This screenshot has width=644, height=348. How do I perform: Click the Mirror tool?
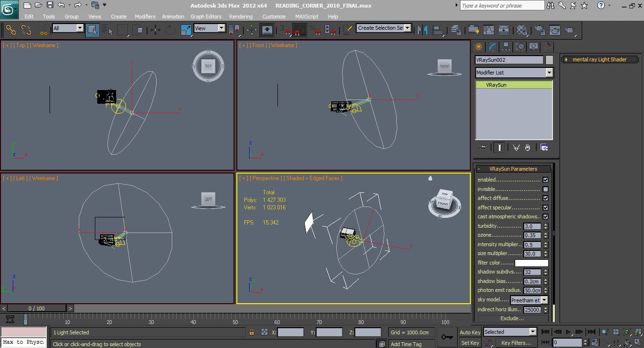[423, 30]
